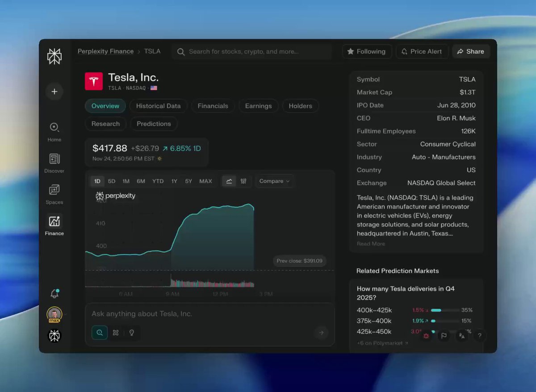Toggle Following for TSLA
This screenshot has width=536, height=392.
tap(367, 51)
